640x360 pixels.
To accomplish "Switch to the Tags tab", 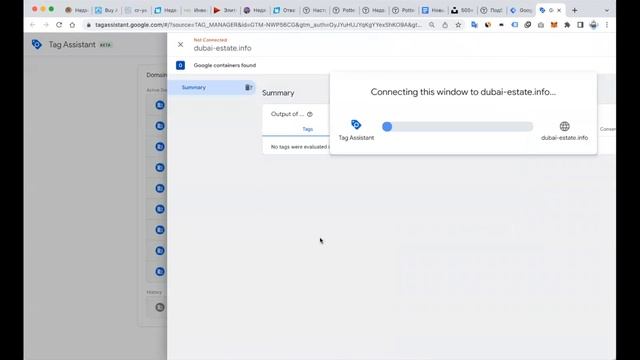I will [x=307, y=129].
